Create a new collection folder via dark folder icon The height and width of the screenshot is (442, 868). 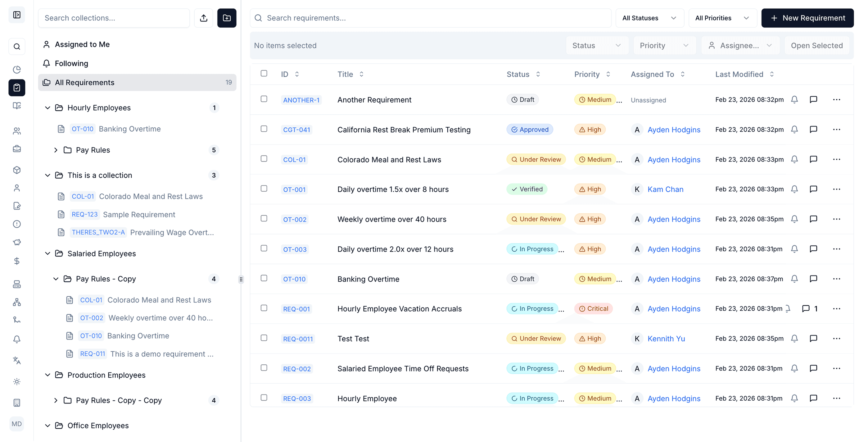coord(227,18)
